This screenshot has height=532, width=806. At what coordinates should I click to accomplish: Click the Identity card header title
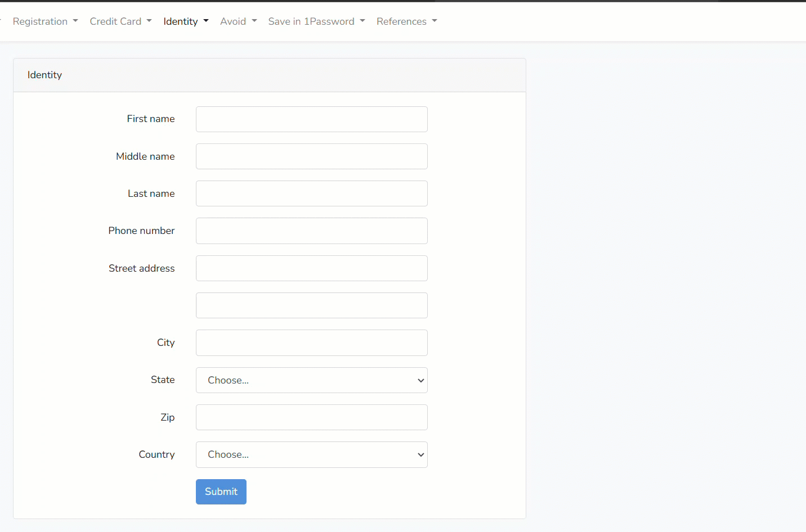44,75
